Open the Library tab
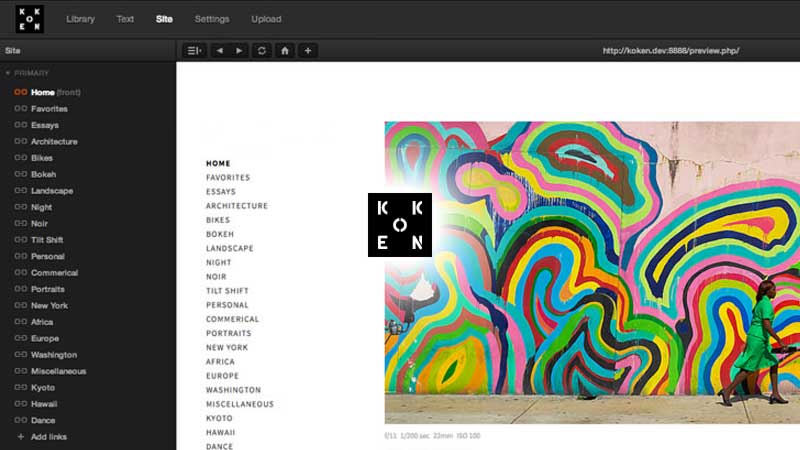Screen dimensions: 800x450 pyautogui.click(x=80, y=19)
